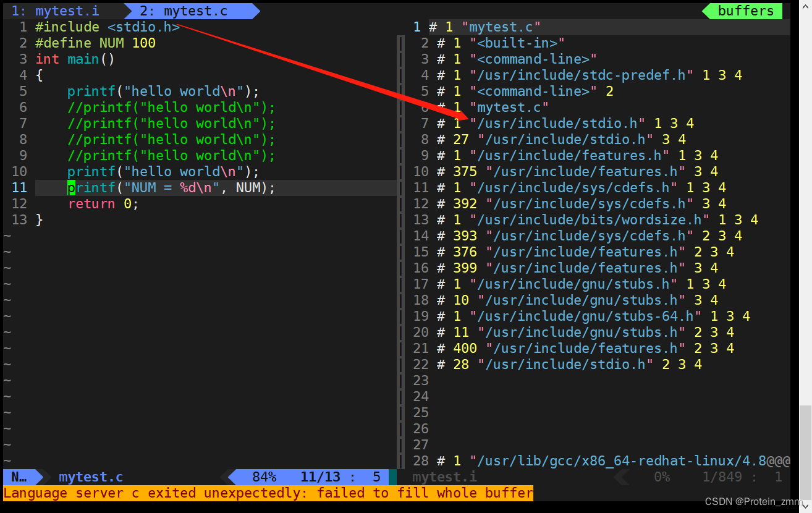Click 'mytest.c' filename in the left status line
Viewport: 812px width, 513px height.
(91, 477)
